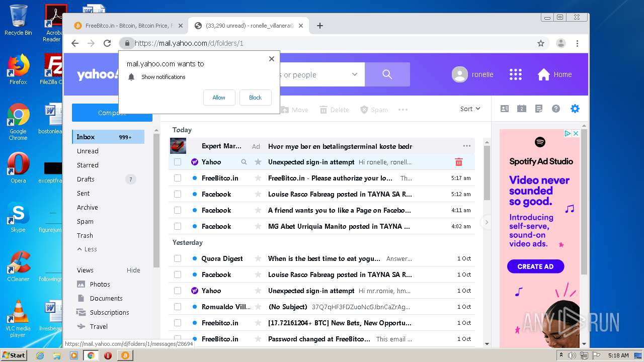Open the Inbox folder
This screenshot has height=362, width=644.
click(108, 137)
